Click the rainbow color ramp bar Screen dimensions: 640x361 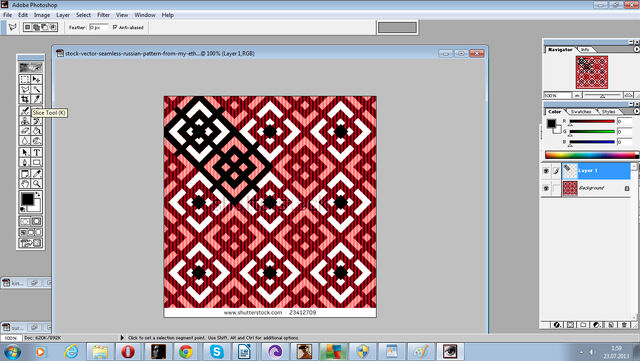pos(591,155)
